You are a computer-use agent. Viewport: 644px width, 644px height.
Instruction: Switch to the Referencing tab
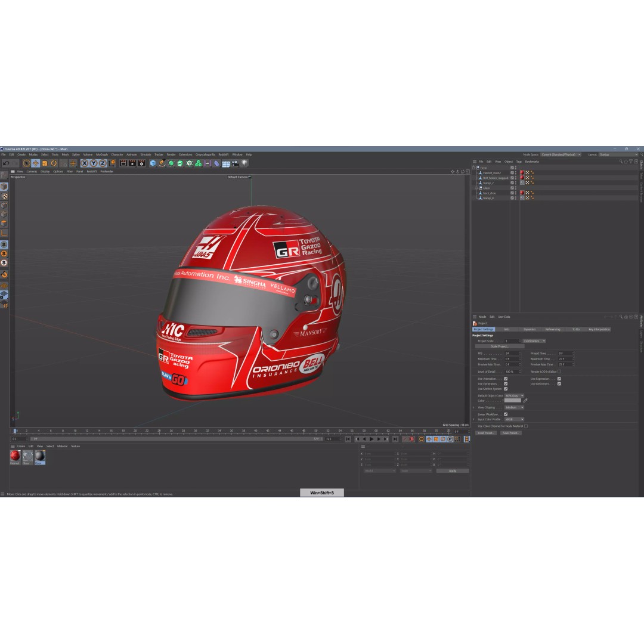(552, 329)
